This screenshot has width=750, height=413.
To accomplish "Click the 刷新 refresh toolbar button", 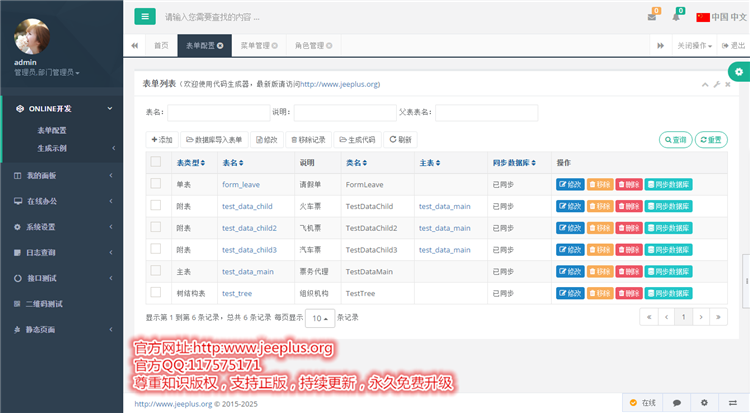I will 400,140.
